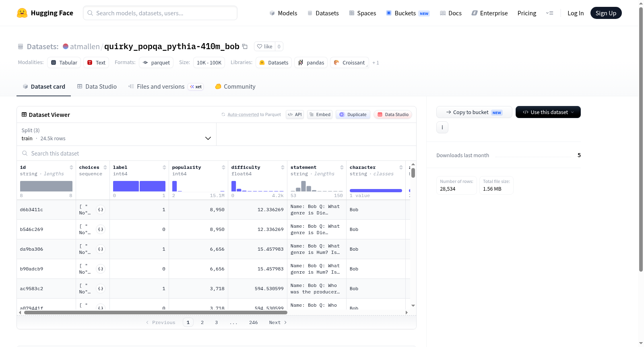
Task: Select the label value 1 histogram bar
Action: [x=153, y=186]
